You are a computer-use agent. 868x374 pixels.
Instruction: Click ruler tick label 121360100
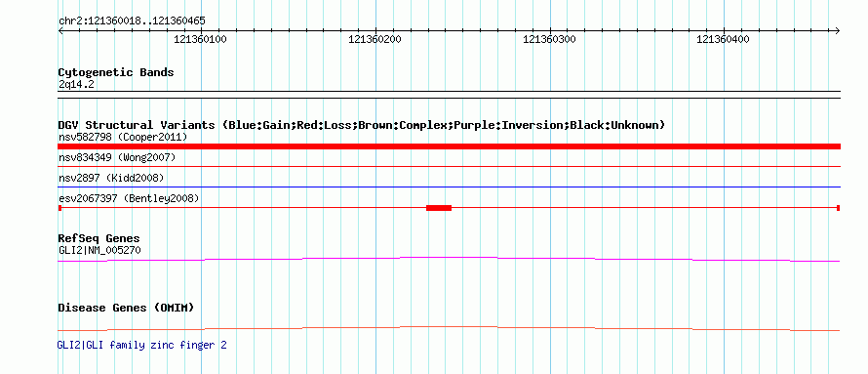click(200, 39)
